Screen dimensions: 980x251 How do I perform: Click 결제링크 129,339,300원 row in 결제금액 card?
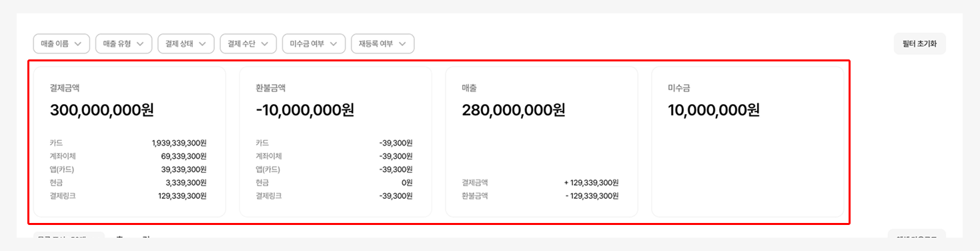128,196
